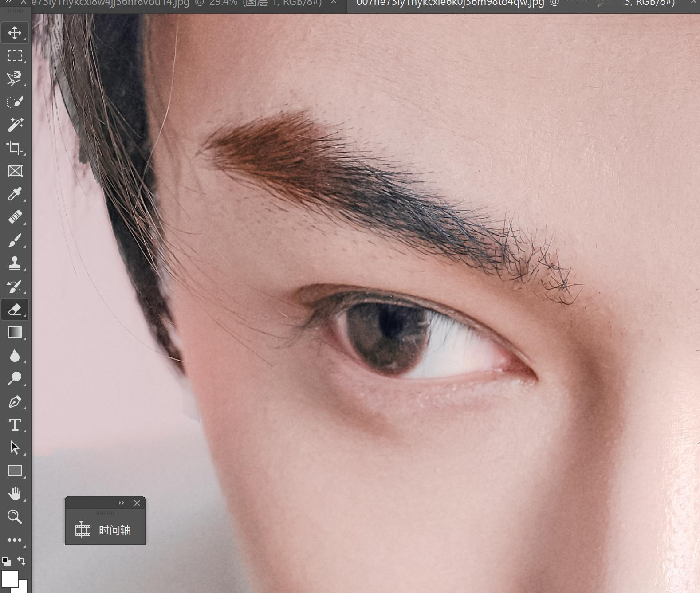Choose the Blur droplet tool

[x=15, y=355]
